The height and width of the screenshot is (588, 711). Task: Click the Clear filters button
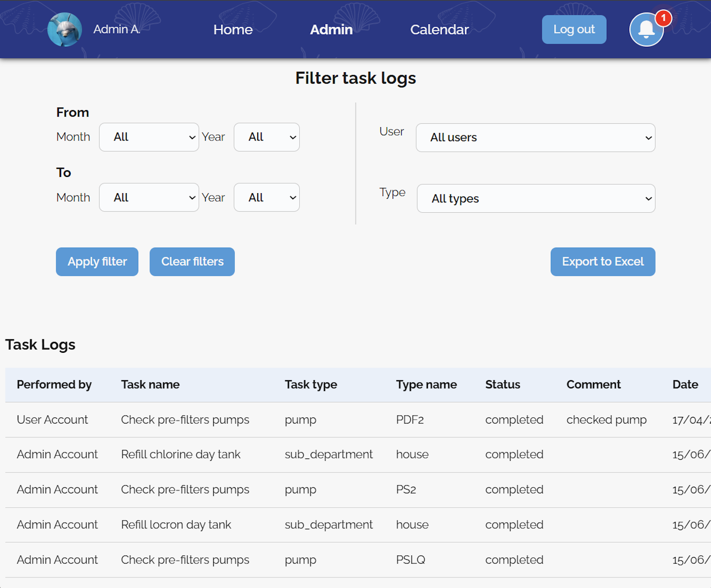[192, 261]
